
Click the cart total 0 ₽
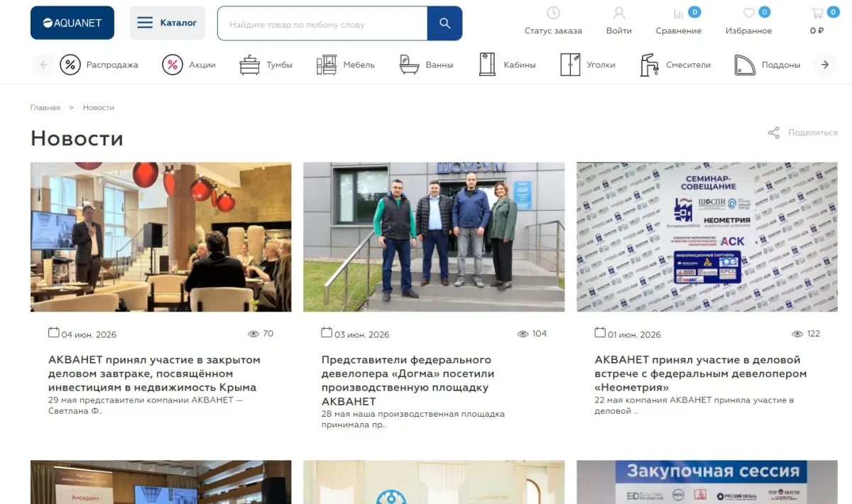pyautogui.click(x=817, y=31)
